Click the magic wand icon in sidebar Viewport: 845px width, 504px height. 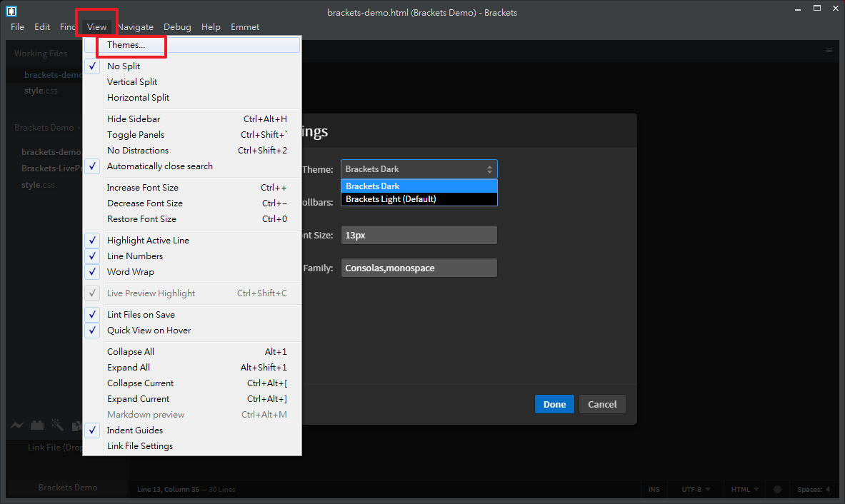coord(57,425)
